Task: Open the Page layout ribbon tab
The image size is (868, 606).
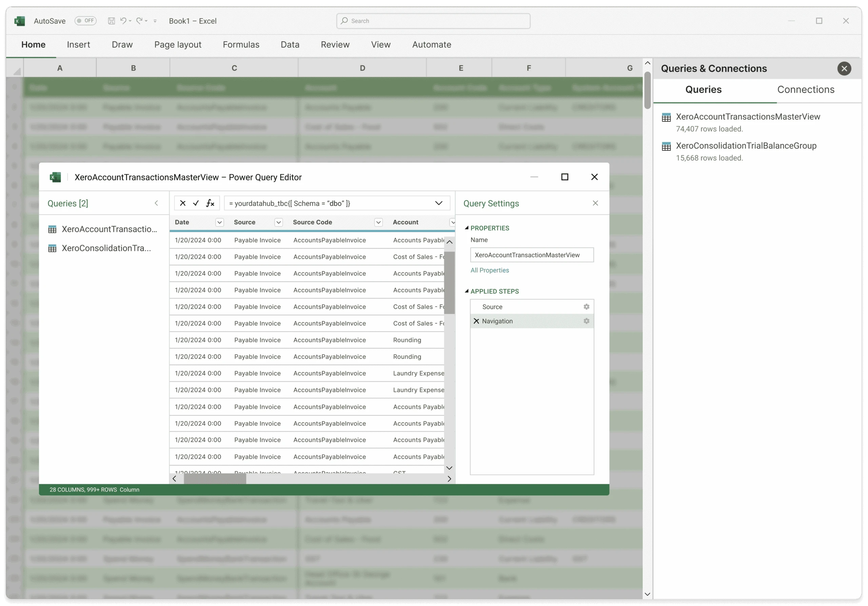Action: 178,45
